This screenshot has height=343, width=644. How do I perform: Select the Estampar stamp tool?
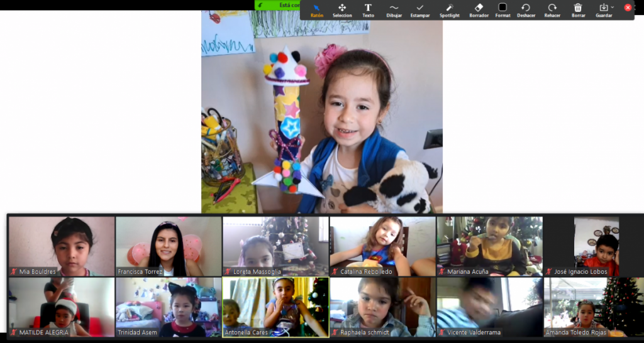pos(420,9)
